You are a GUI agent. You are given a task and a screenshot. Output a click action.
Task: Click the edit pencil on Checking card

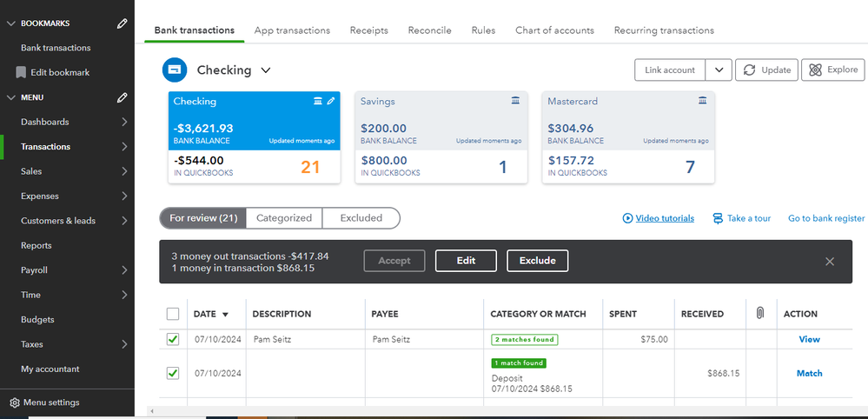point(331,102)
